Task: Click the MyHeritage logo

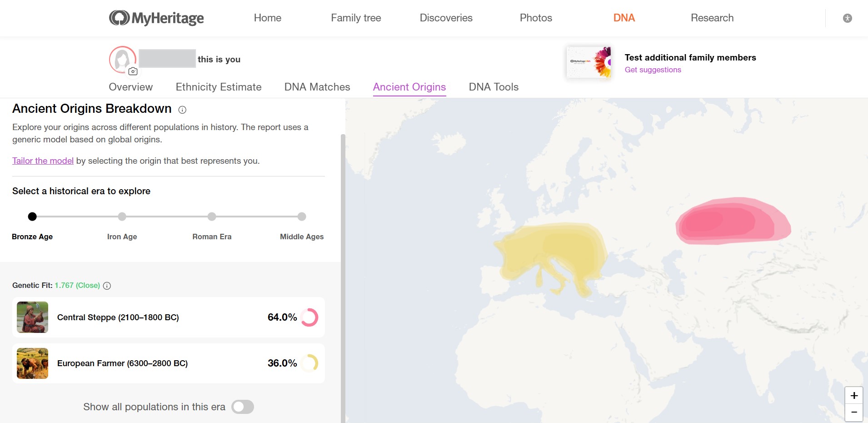Action: click(x=156, y=18)
